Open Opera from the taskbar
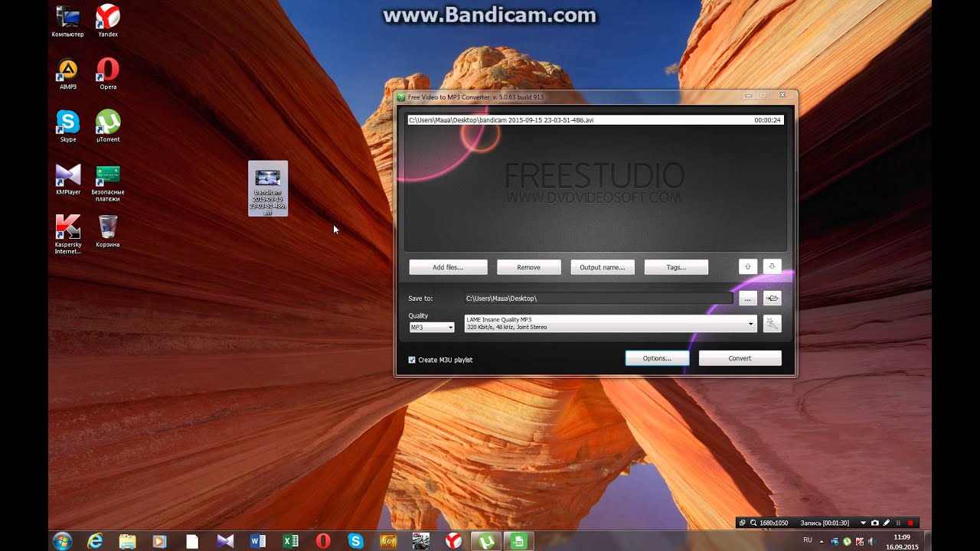This screenshot has width=980, height=551. (323, 541)
